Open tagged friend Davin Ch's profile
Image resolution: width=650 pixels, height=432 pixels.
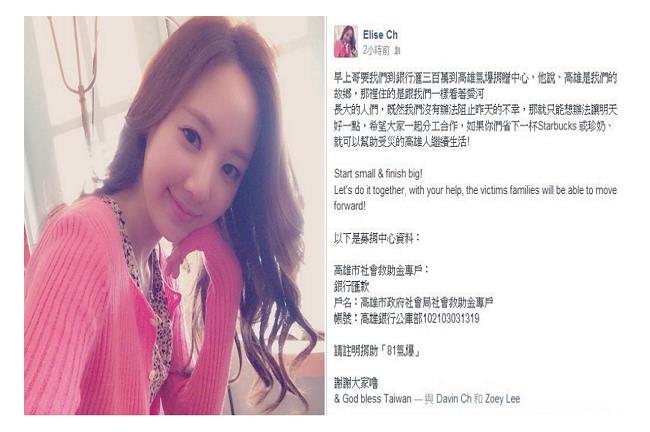454,399
